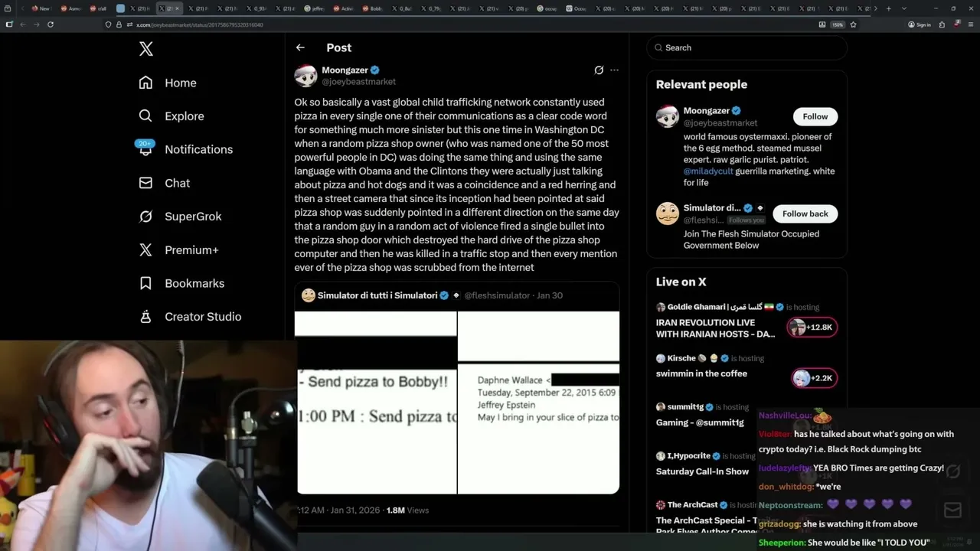Click Follow back for Simulator di
Image resolution: width=980 pixels, height=551 pixels.
[805, 214]
